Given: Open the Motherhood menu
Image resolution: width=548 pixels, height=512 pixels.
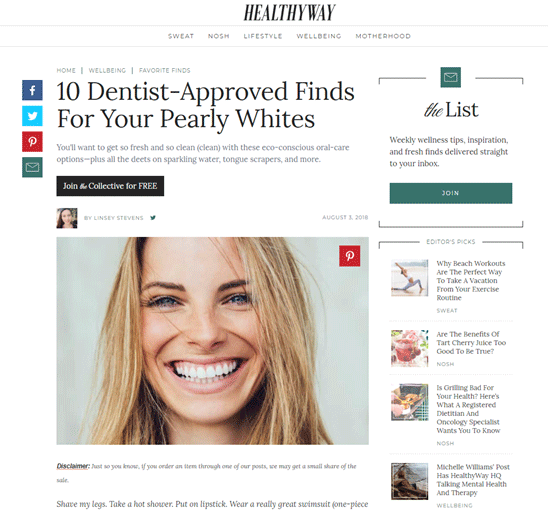Looking at the screenshot, I should (383, 36).
